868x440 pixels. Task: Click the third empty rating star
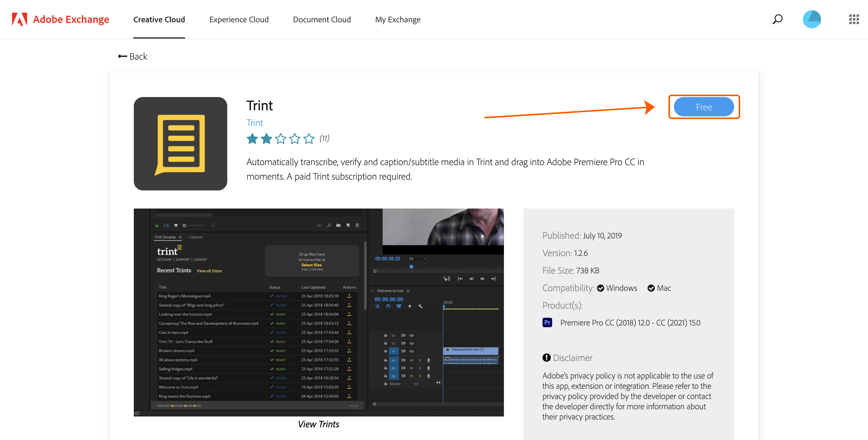point(280,138)
